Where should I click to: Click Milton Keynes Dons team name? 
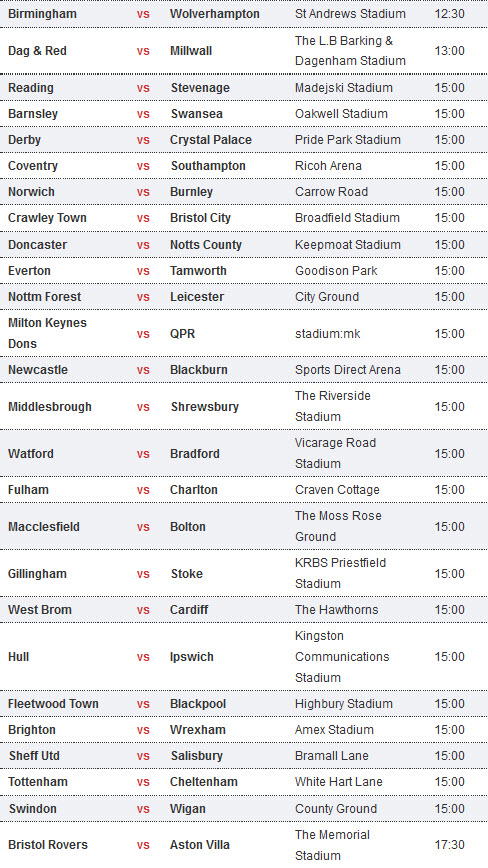(47, 333)
